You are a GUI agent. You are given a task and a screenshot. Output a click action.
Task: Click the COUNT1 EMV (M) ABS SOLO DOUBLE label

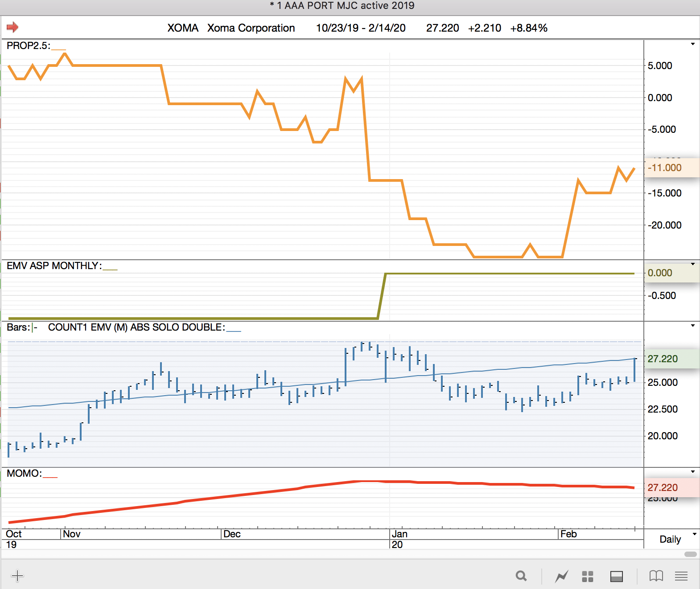click(136, 327)
